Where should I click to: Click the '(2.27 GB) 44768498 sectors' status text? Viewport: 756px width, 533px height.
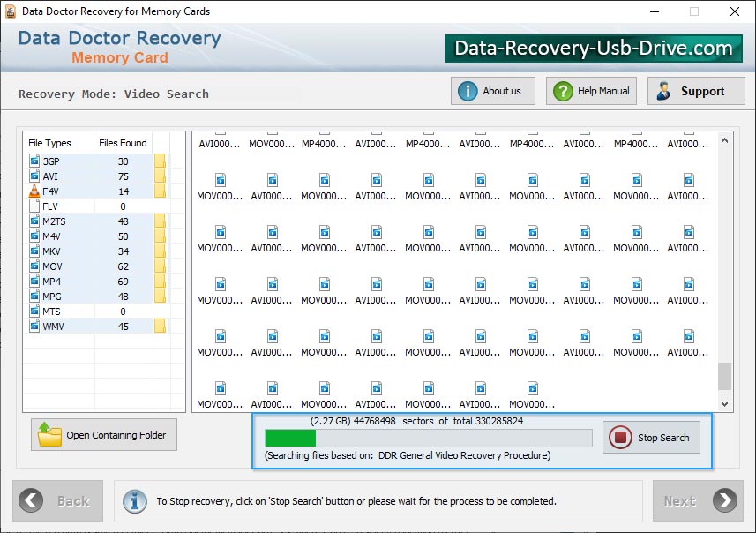(x=372, y=421)
